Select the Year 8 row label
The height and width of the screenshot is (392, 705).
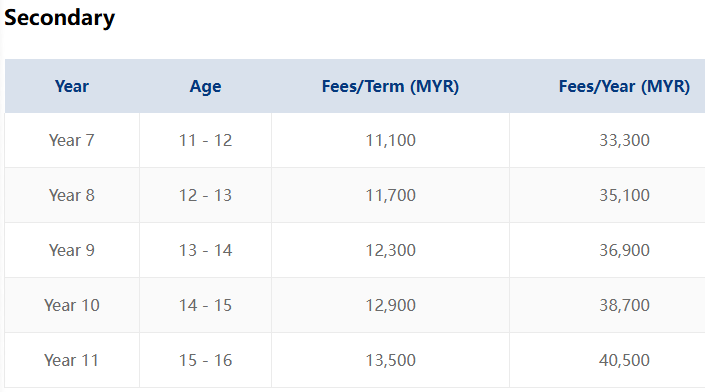coord(71,195)
